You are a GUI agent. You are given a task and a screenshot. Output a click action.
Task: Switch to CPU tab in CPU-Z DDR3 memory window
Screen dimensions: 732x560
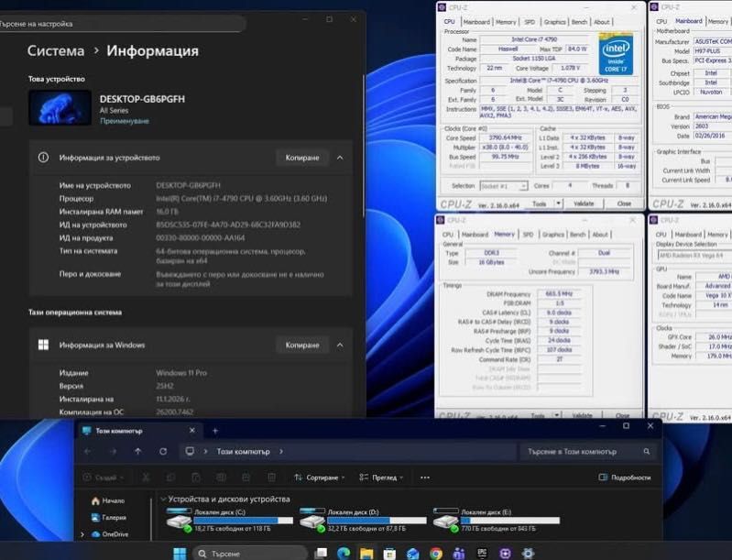point(448,235)
